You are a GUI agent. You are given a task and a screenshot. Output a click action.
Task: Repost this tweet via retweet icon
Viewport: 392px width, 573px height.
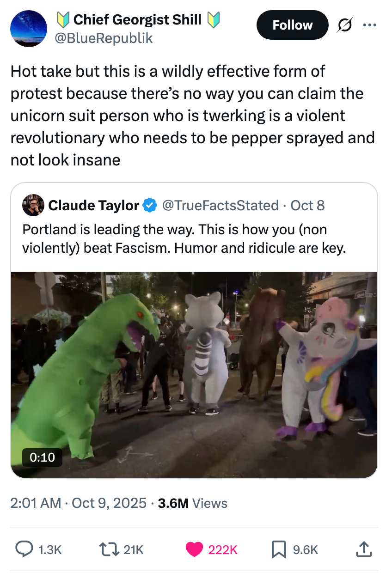click(107, 549)
